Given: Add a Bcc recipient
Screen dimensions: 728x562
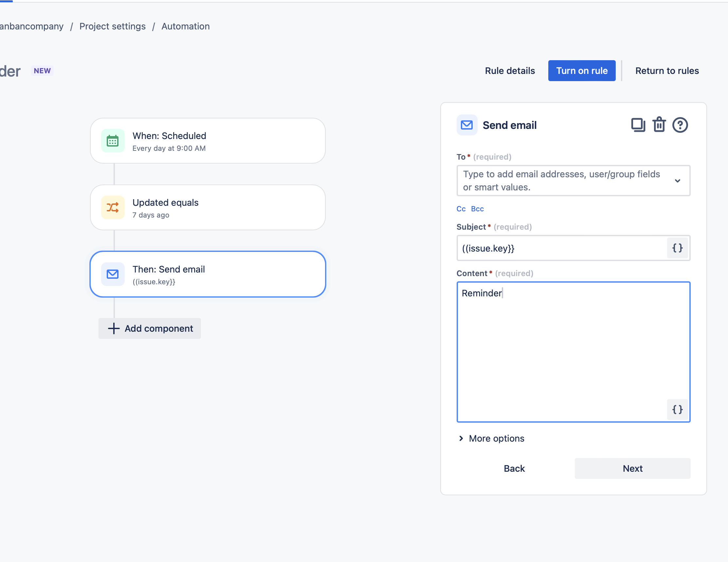Looking at the screenshot, I should click(477, 209).
